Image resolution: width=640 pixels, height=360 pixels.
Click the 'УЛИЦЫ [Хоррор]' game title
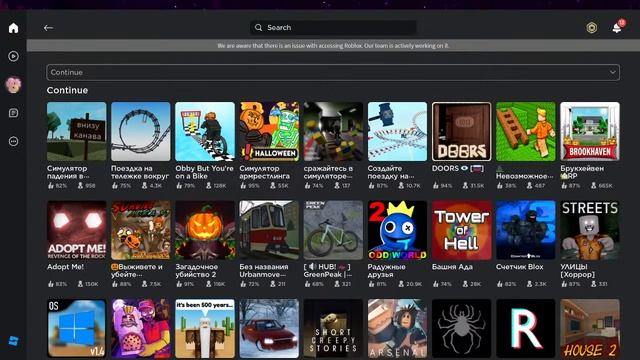click(578, 270)
